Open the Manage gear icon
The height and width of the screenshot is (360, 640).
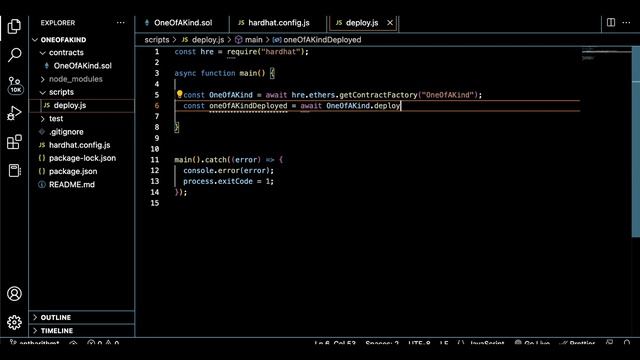(x=14, y=322)
